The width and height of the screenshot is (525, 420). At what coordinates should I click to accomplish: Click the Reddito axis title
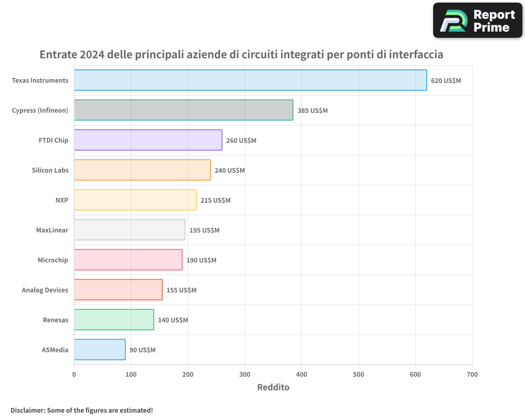(x=273, y=387)
